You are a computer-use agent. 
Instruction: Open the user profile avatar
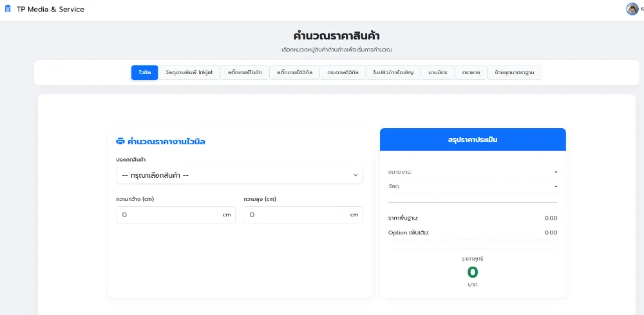(632, 8)
